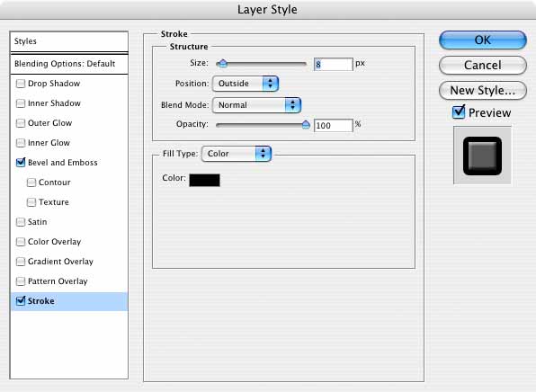Select the Styles list header

69,41
